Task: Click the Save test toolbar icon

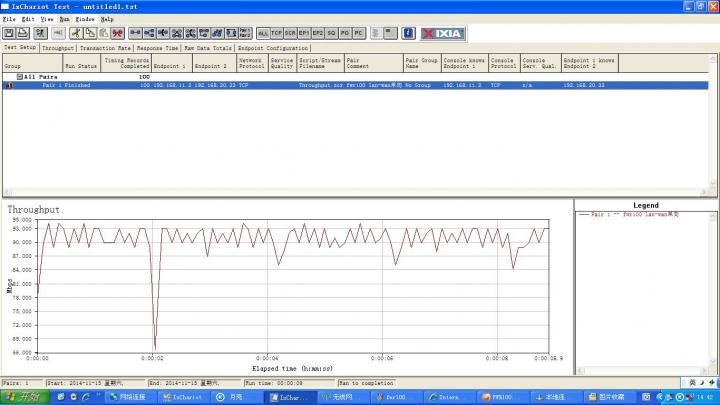Action: (x=9, y=33)
